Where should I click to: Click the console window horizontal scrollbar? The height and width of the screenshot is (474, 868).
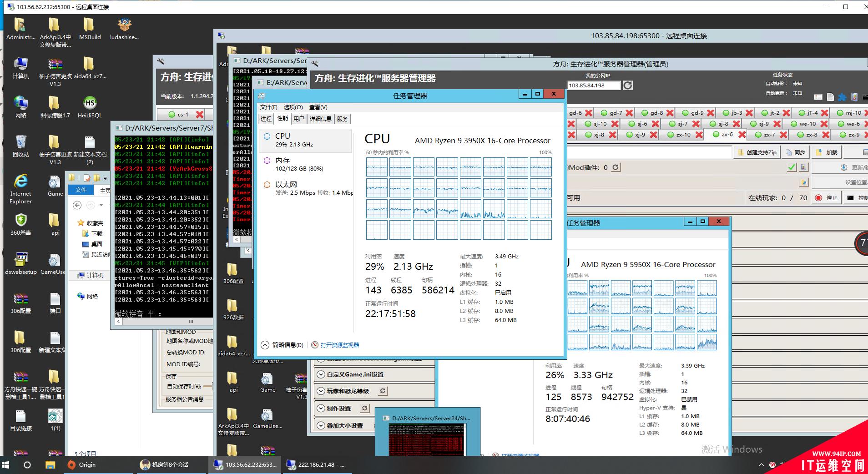(x=164, y=321)
